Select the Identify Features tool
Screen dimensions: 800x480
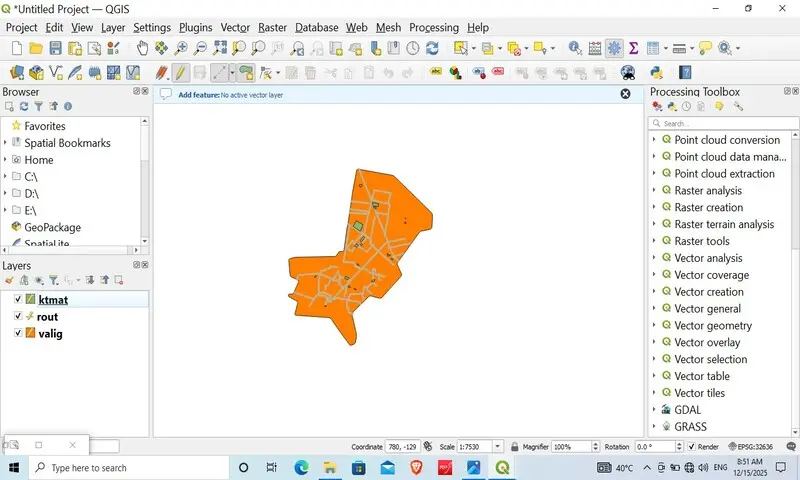575,48
